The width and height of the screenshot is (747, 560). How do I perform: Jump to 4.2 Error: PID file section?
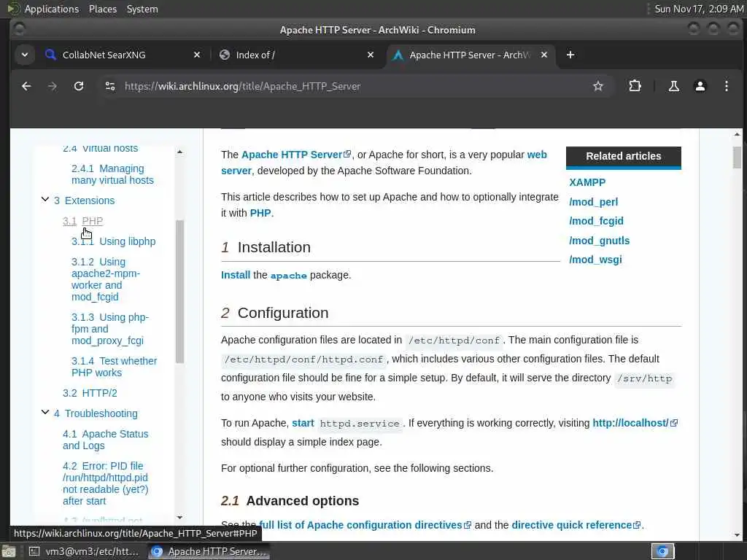click(105, 483)
